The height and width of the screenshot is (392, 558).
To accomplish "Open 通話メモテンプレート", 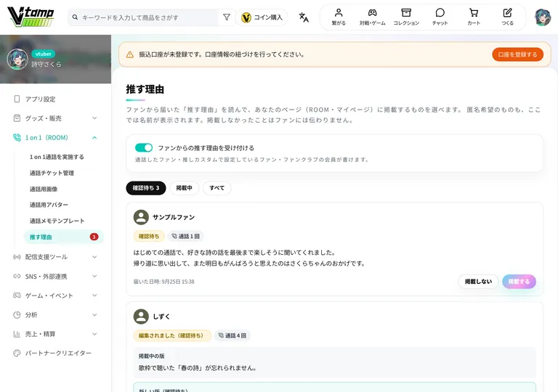I will point(57,221).
